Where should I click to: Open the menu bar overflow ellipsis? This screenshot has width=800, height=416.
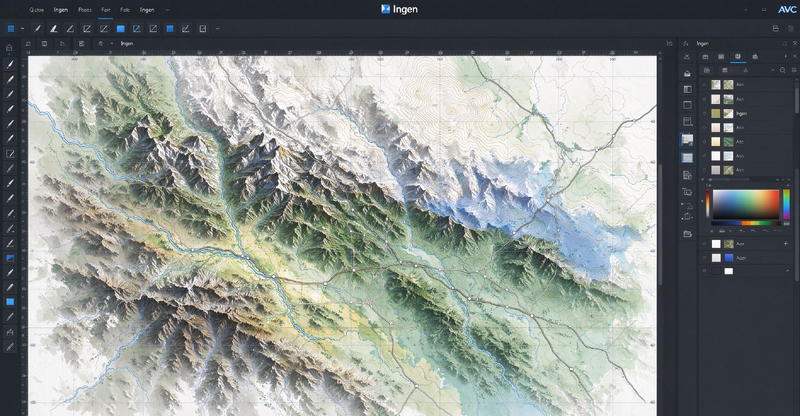[x=168, y=10]
